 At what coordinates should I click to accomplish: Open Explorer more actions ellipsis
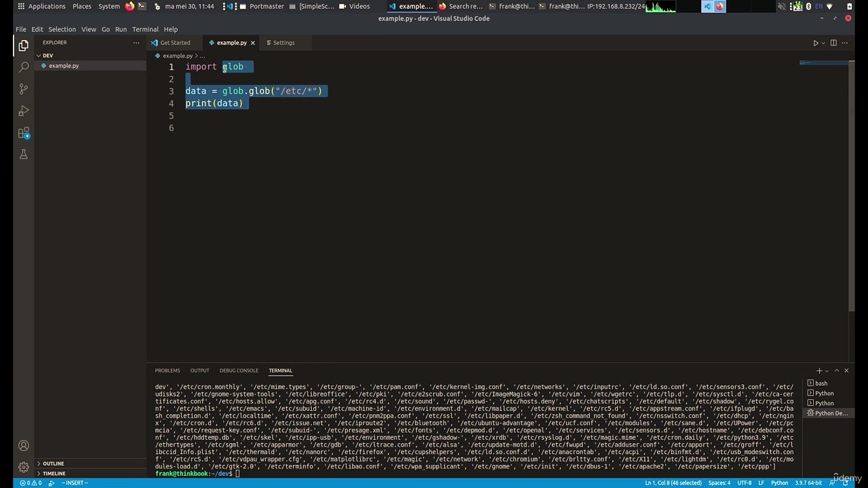point(136,43)
